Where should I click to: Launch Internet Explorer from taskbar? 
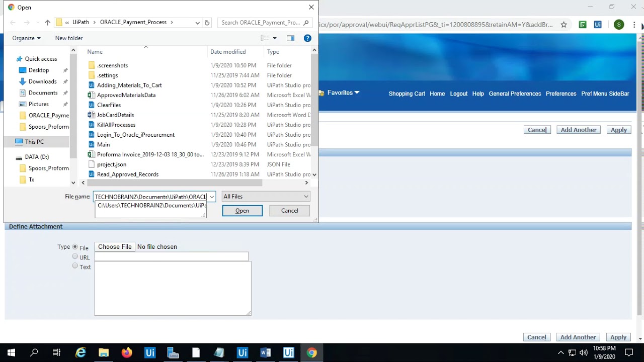pos(80,353)
